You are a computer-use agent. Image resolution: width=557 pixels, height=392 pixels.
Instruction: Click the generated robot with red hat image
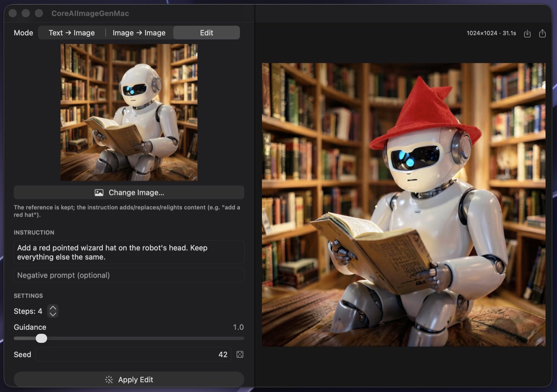coord(403,205)
